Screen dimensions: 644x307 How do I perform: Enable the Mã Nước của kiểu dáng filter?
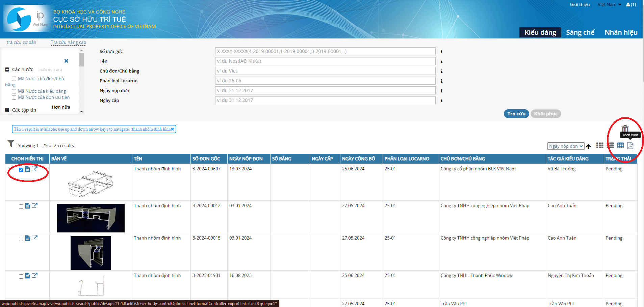click(14, 91)
